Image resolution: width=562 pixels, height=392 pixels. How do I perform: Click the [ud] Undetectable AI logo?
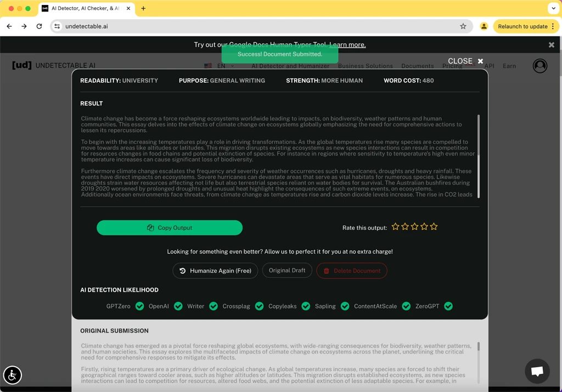pyautogui.click(x=54, y=65)
